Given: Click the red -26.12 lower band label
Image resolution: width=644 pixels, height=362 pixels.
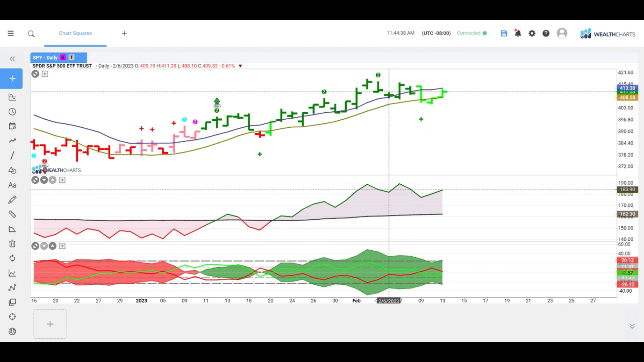Looking at the screenshot, I should click(627, 285).
